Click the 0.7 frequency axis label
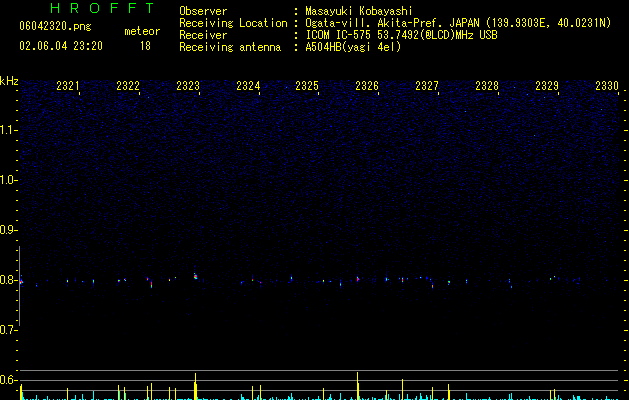Screen dimensions: 629x400 [x=8, y=330]
